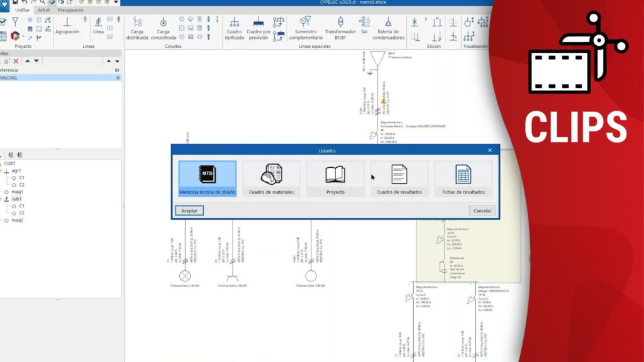Click the Suministro complementario tool
The height and width of the screenshot is (362, 644).
coord(305,29)
